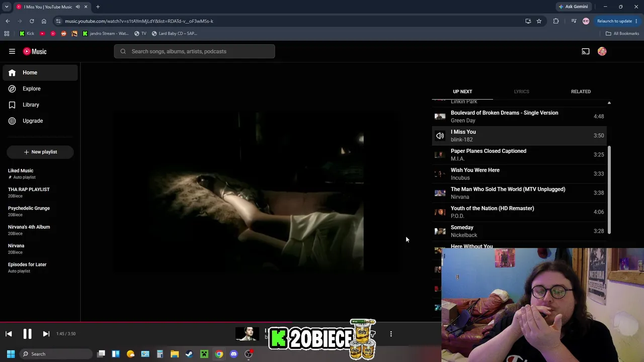Play Someday by Nickelback from queue

coord(520,231)
